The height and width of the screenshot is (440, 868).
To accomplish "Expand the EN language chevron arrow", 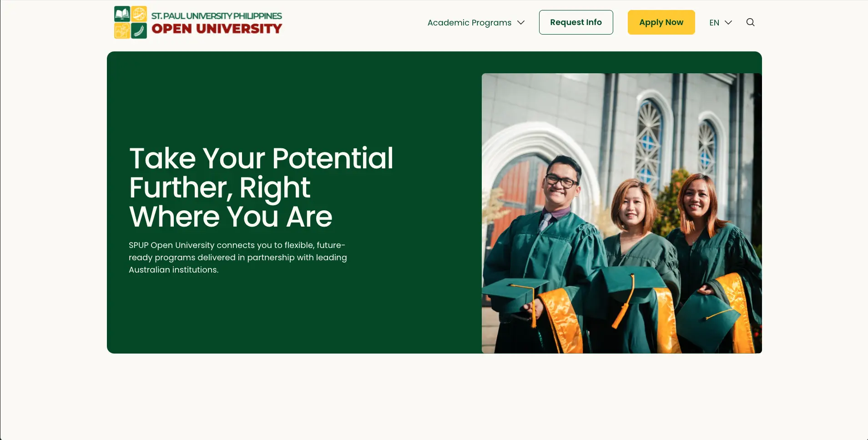I will [728, 23].
